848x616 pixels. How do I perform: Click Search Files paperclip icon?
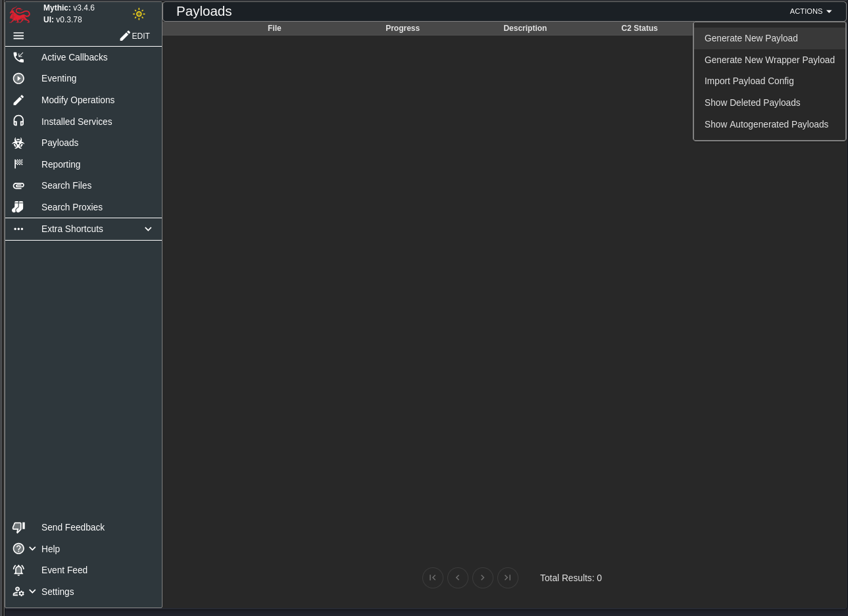pyautogui.click(x=18, y=186)
